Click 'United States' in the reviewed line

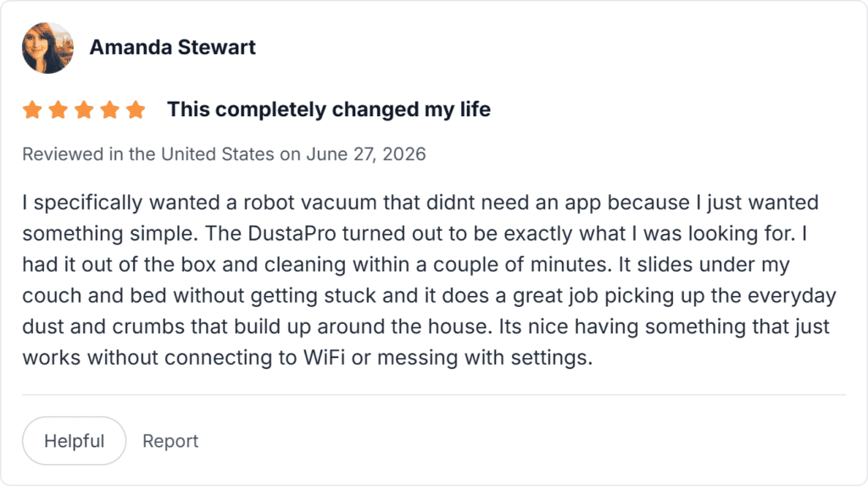[218, 154]
